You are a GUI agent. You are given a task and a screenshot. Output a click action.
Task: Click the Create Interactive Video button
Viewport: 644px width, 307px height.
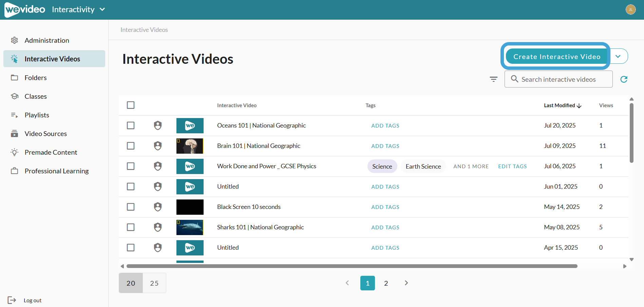pos(557,56)
